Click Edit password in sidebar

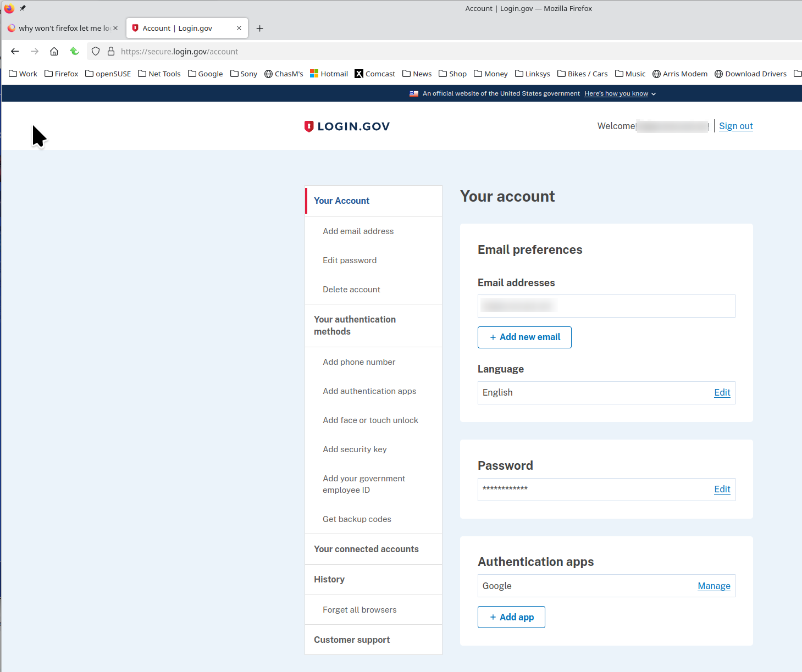pos(350,260)
